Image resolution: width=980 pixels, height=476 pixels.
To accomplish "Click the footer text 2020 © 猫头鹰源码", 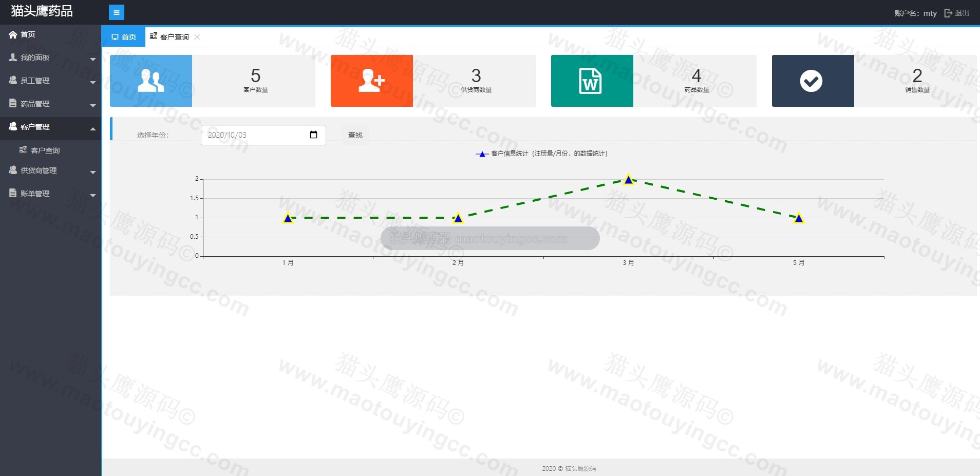I will [569, 468].
